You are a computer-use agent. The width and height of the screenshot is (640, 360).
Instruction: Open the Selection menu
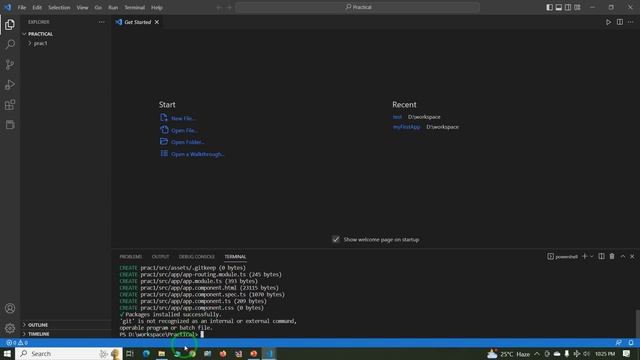(x=59, y=7)
